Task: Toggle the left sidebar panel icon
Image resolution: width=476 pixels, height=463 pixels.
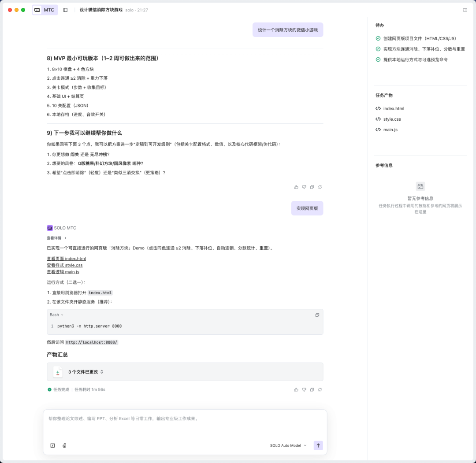Action: (65, 10)
